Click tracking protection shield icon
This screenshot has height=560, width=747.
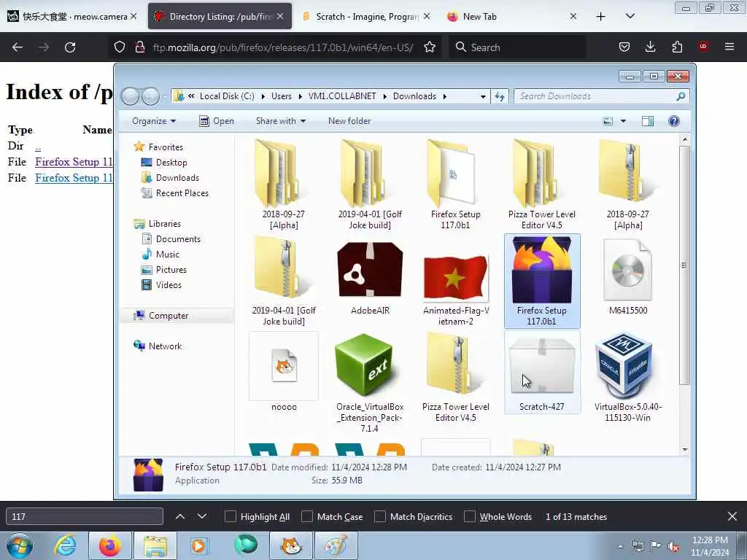point(120,47)
